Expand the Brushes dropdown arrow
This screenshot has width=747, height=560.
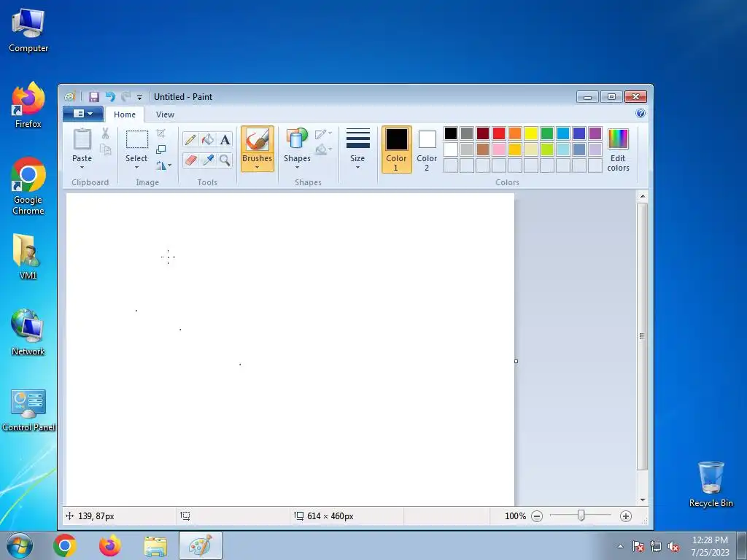258,167
